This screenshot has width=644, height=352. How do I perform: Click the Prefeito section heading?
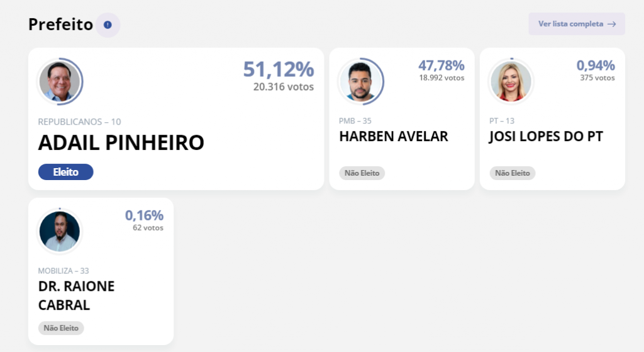60,25
